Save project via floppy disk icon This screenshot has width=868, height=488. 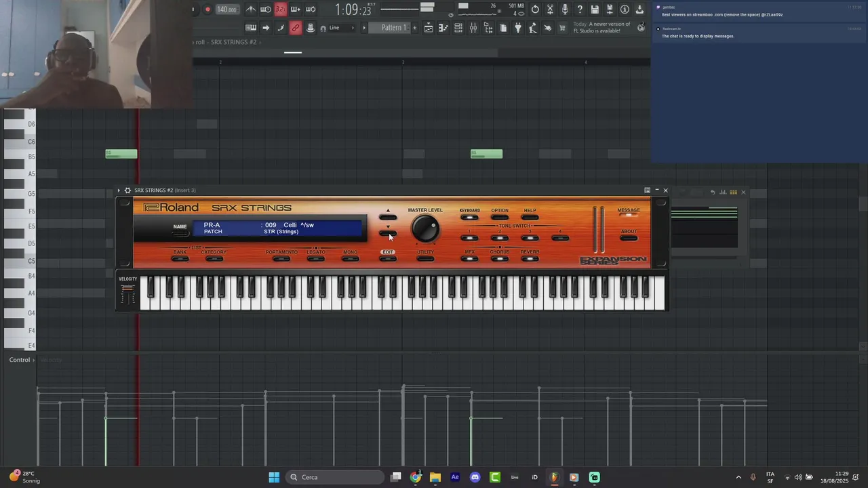coord(595,9)
